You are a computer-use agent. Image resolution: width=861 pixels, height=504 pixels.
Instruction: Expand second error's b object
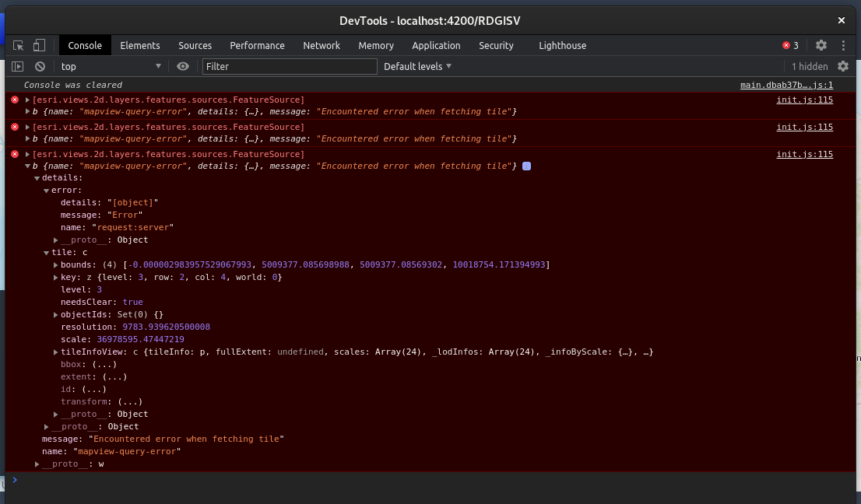coord(27,138)
